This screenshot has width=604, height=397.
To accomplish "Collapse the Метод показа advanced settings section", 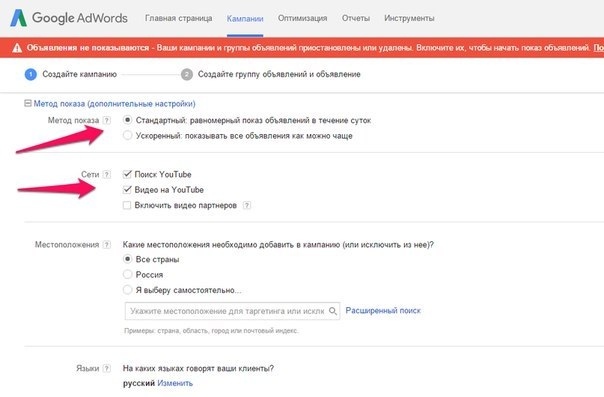I will click(x=28, y=103).
